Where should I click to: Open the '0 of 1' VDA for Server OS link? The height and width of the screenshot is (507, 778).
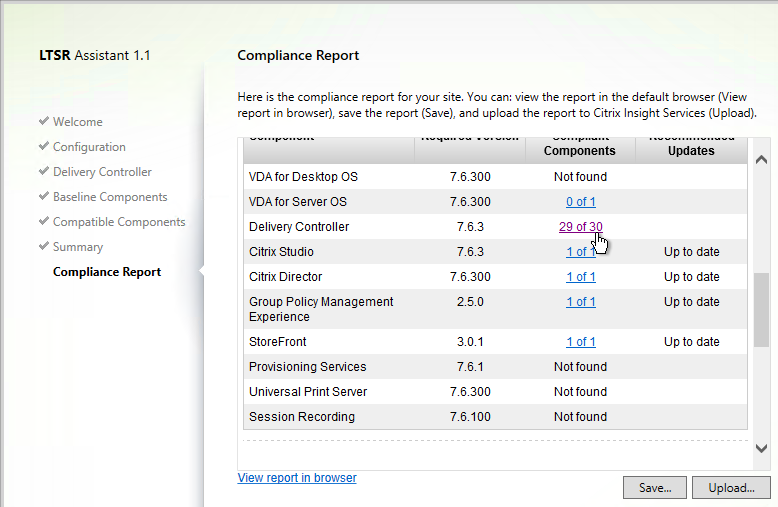(581, 202)
